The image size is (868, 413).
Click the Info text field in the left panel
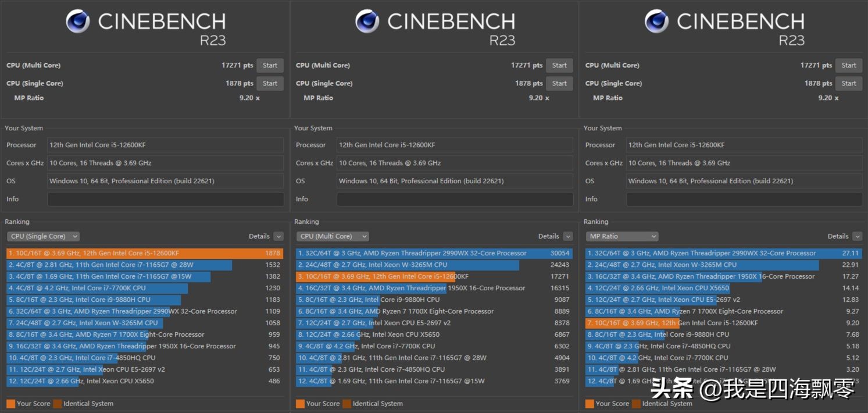click(x=165, y=199)
